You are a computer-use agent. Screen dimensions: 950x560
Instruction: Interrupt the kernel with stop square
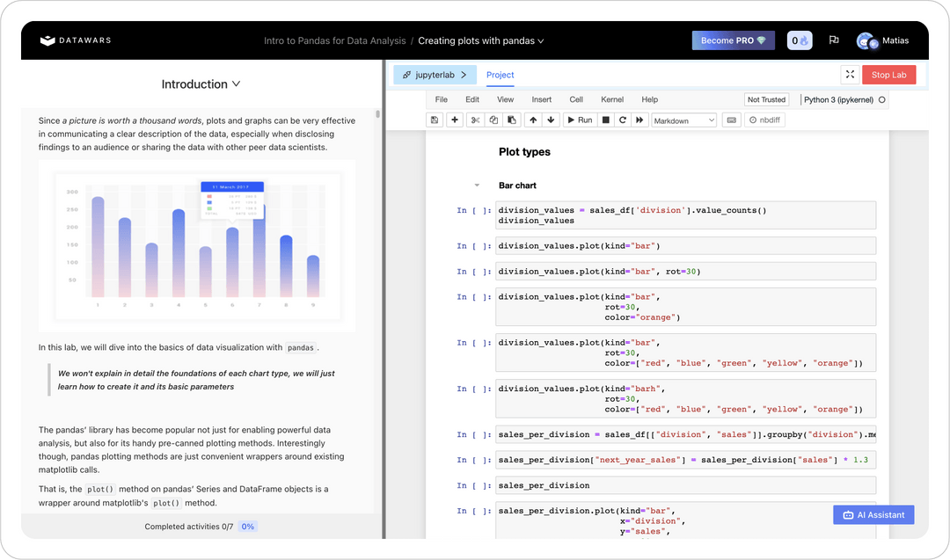coord(605,120)
